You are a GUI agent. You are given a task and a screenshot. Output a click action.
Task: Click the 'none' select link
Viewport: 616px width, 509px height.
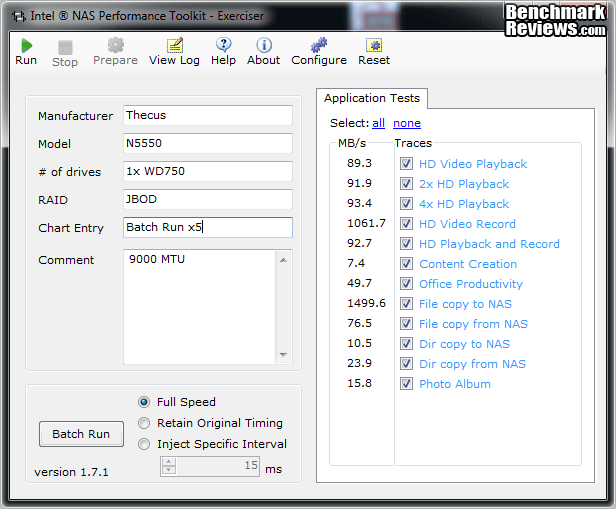tap(407, 123)
